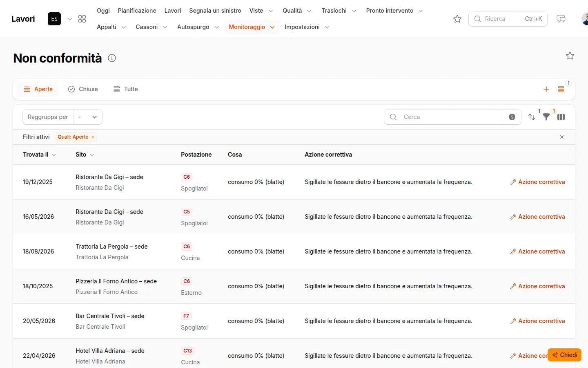The image size is (588, 368).
Task: Open the Sito column header menu
Action: pyautogui.click(x=85, y=155)
